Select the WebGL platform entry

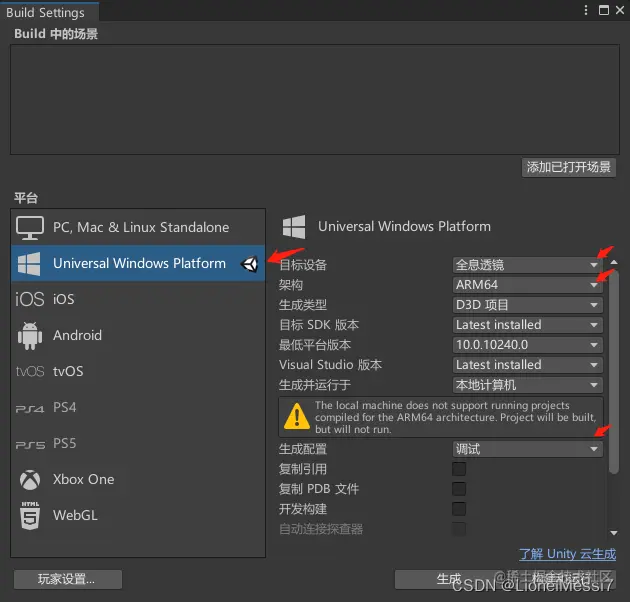(x=138, y=516)
